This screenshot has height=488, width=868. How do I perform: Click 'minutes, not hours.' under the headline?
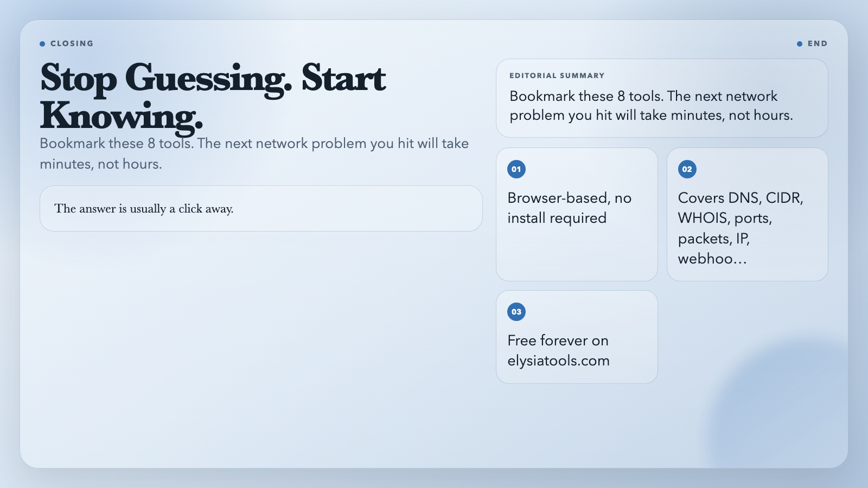pos(101,164)
